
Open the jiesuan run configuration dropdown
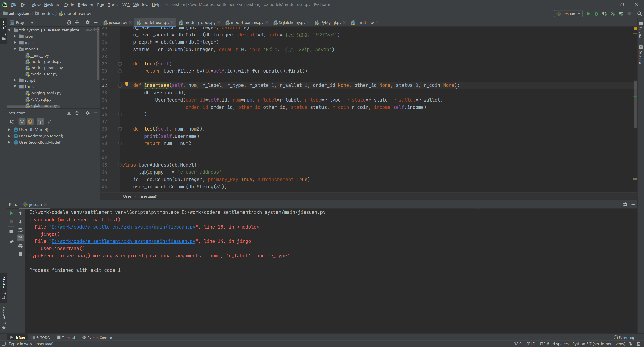[x=569, y=14]
